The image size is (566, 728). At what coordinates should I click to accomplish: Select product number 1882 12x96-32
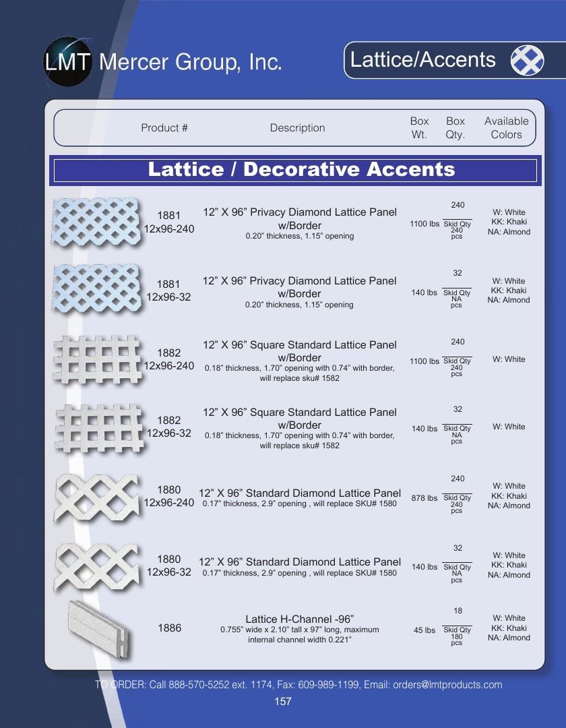[169, 426]
